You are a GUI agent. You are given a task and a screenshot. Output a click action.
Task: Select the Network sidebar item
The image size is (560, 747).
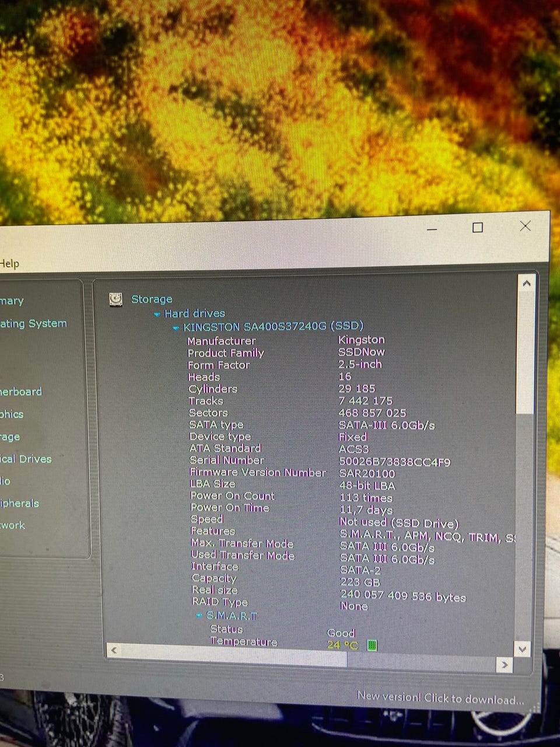coord(12,525)
